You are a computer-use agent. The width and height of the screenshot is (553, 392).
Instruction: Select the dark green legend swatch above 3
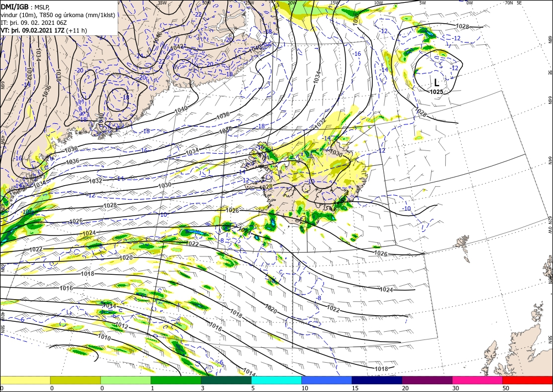(226, 380)
